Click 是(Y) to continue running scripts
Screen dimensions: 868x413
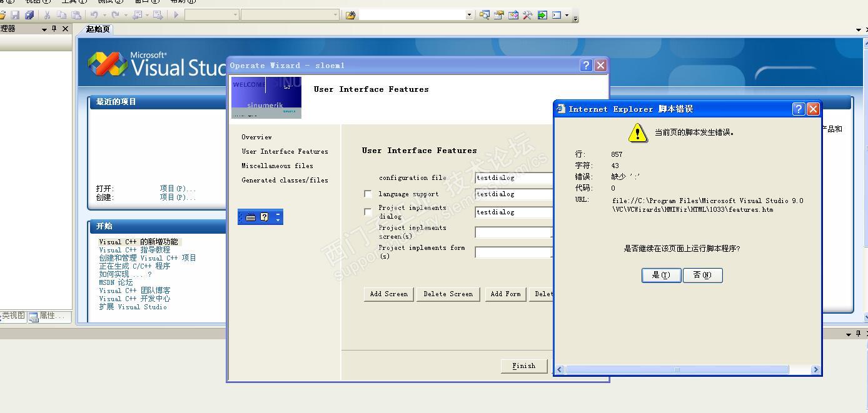(661, 275)
